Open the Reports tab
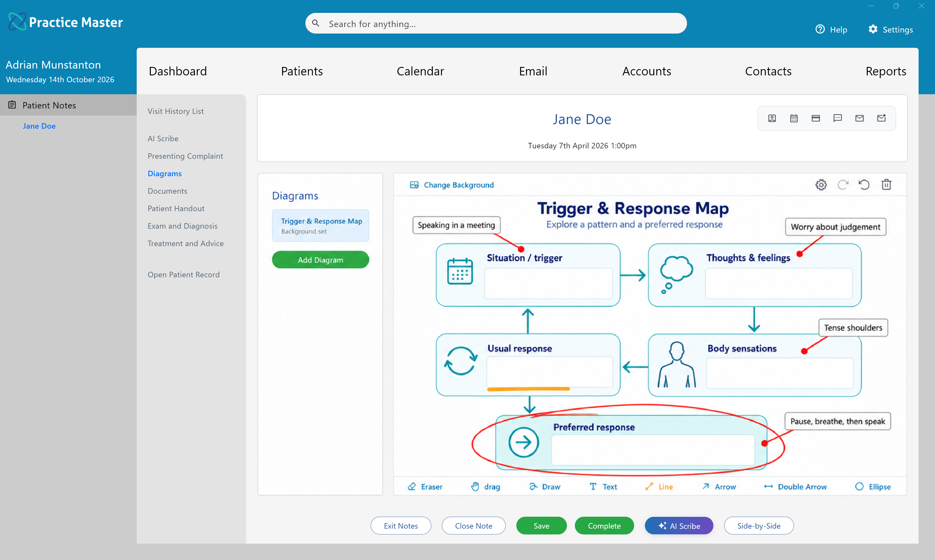The width and height of the screenshot is (935, 560). point(886,71)
